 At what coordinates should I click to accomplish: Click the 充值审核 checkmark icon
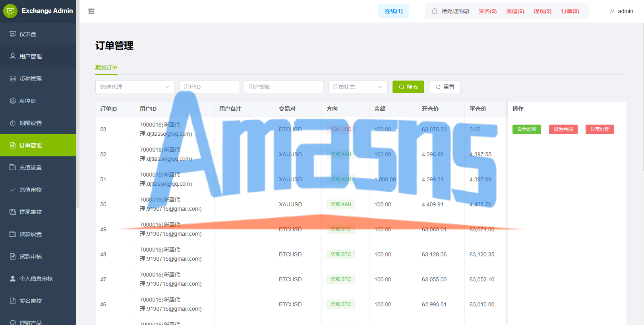13,190
